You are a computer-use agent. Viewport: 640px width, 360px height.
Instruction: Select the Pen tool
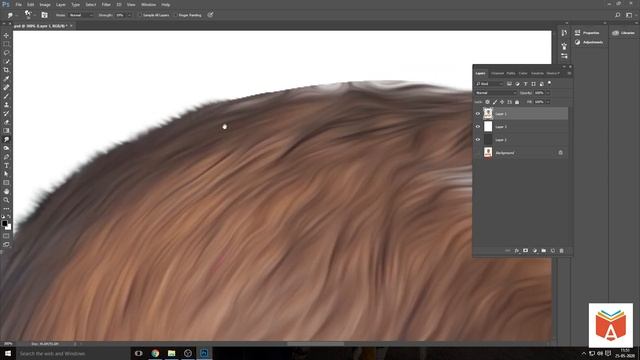6,157
